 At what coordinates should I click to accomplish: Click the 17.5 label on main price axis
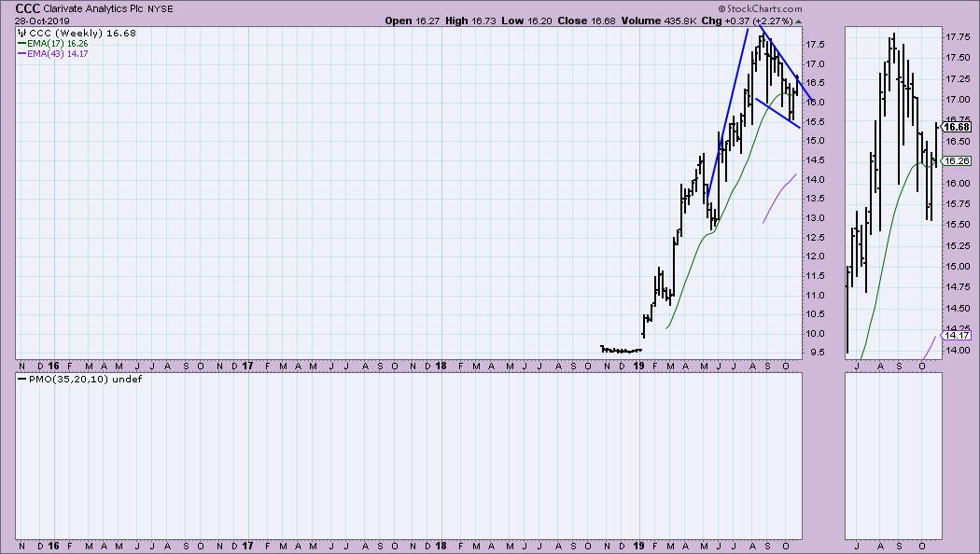pos(815,45)
